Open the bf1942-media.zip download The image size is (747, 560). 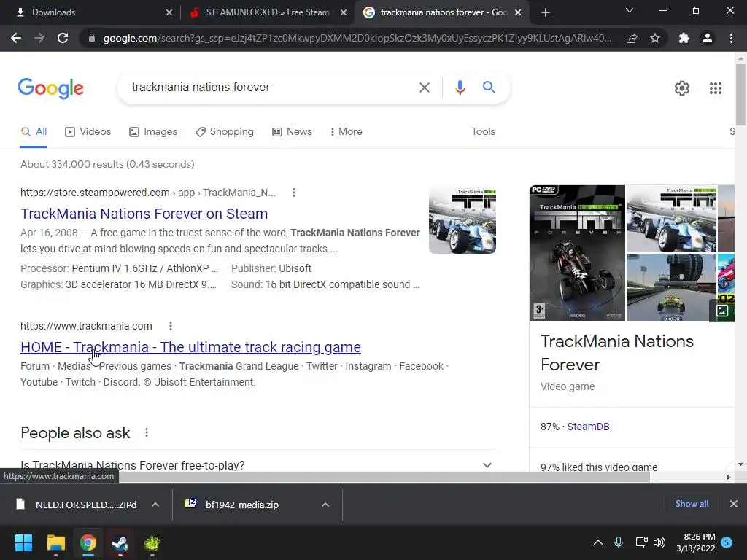click(242, 505)
